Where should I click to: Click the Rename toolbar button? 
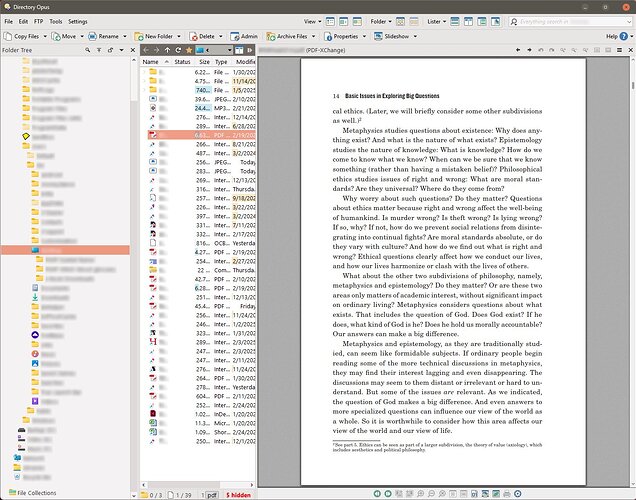click(104, 36)
